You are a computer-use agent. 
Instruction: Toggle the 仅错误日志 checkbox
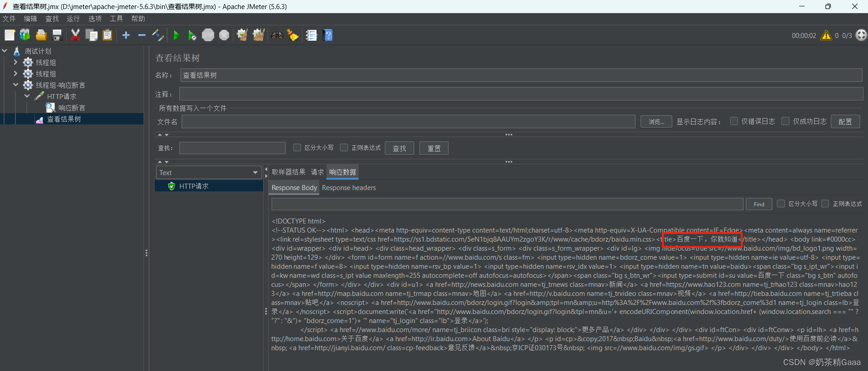734,121
